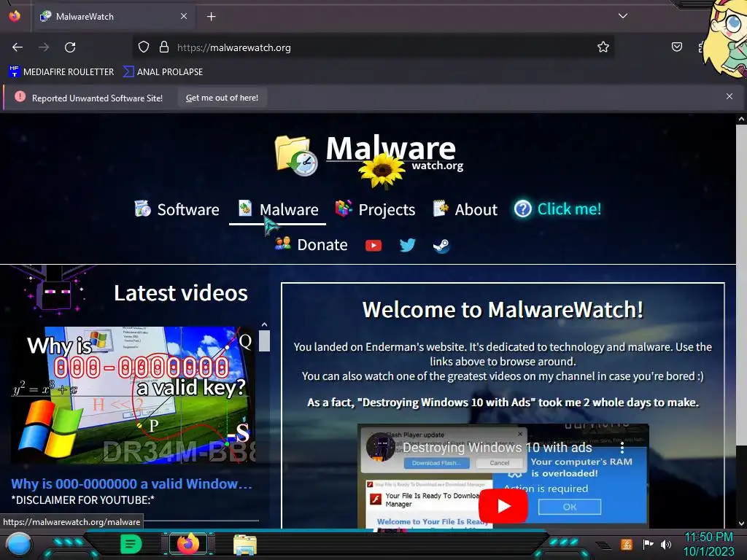Viewport: 747px width, 560px height.
Task: Click the *DISCLAIMER FOR YOUTUBE:* text
Action: 83,500
